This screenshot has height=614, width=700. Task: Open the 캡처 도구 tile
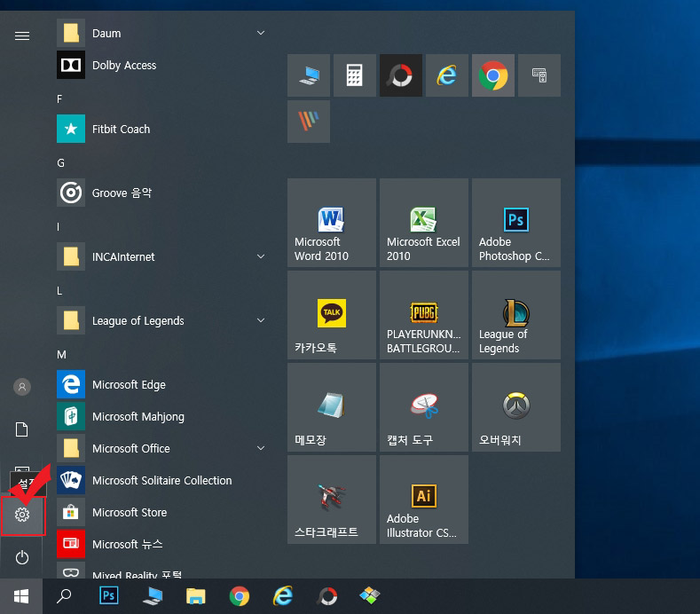(424, 407)
